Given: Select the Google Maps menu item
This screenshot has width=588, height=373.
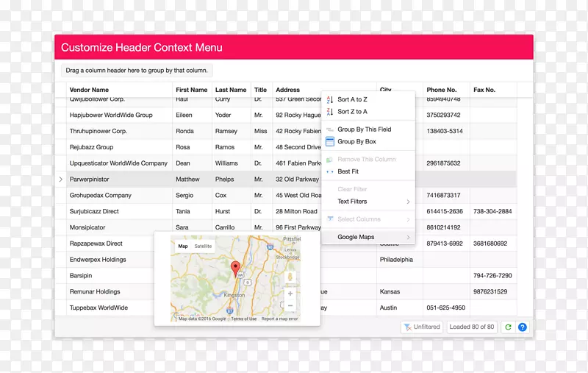Looking at the screenshot, I should click(368, 237).
